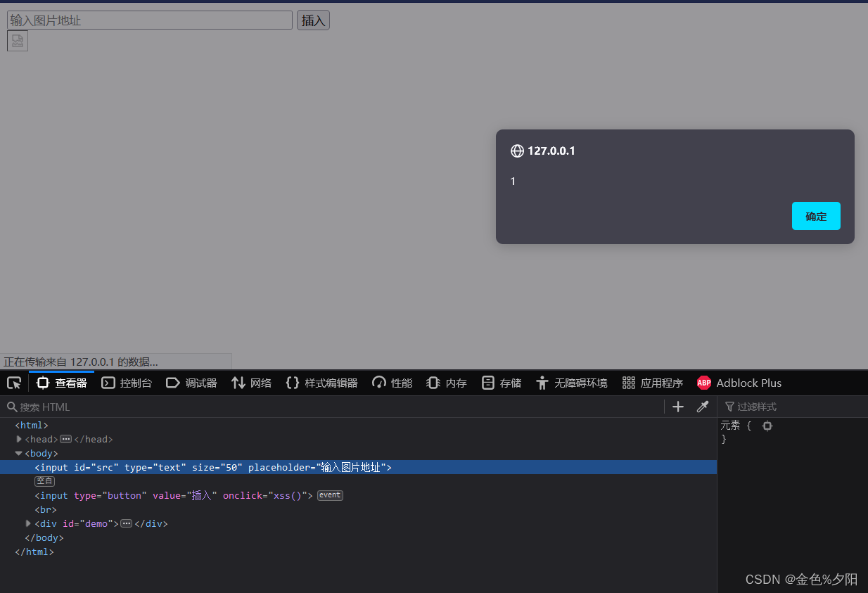Click the event badge on button input
The image size is (868, 593).
330,495
